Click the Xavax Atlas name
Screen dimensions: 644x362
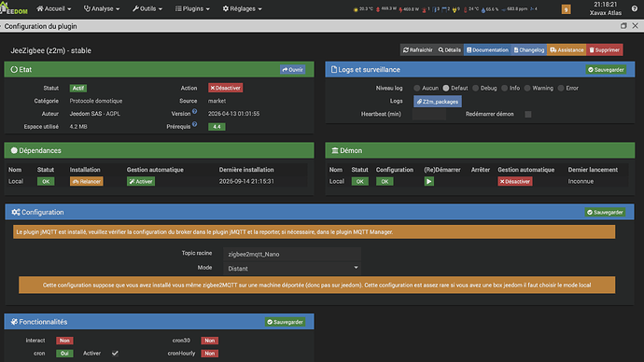tap(606, 13)
